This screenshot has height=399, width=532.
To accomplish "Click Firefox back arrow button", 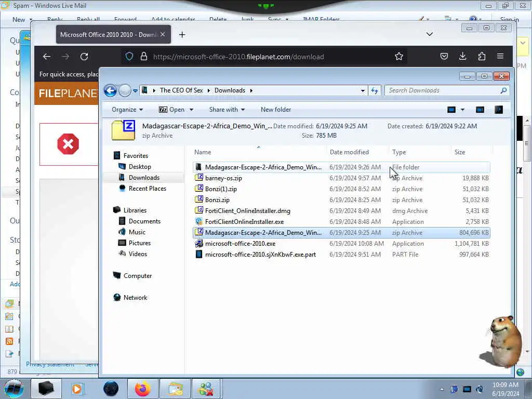I will click(x=47, y=57).
